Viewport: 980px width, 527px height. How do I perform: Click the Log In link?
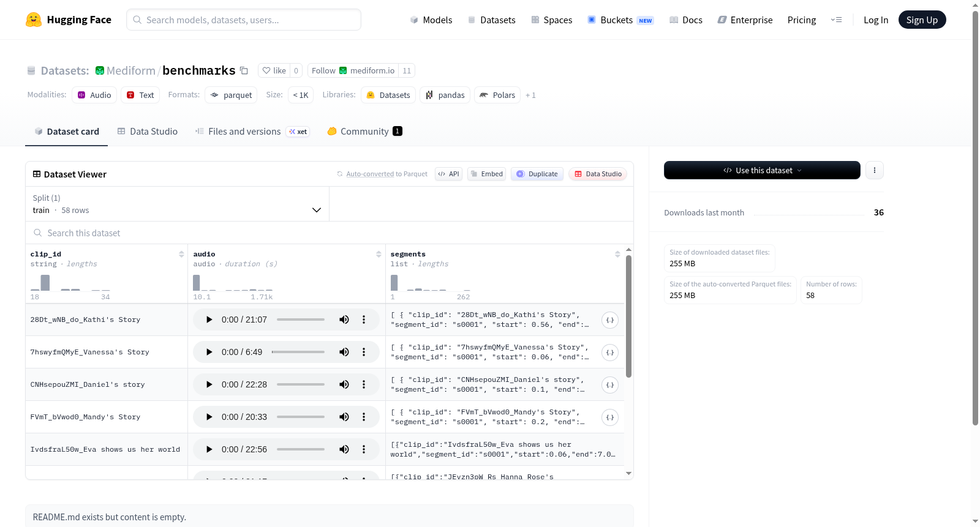(876, 20)
